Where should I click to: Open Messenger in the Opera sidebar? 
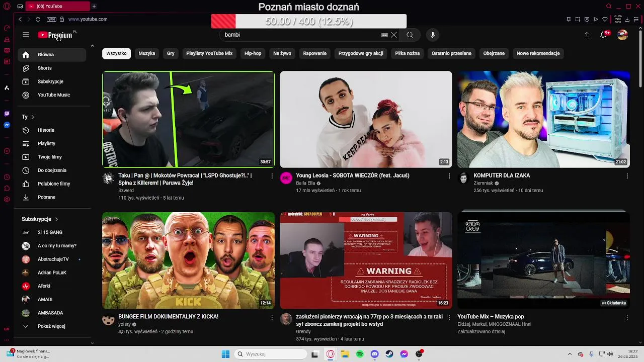click(x=7, y=125)
